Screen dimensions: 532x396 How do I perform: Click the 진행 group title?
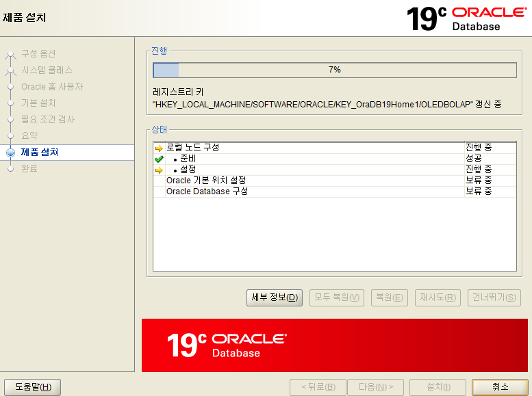pos(159,51)
